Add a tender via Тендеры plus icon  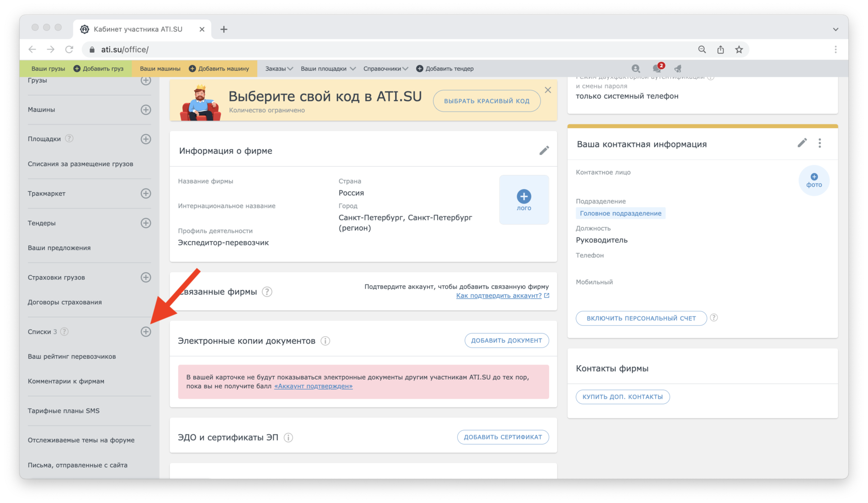point(146,223)
